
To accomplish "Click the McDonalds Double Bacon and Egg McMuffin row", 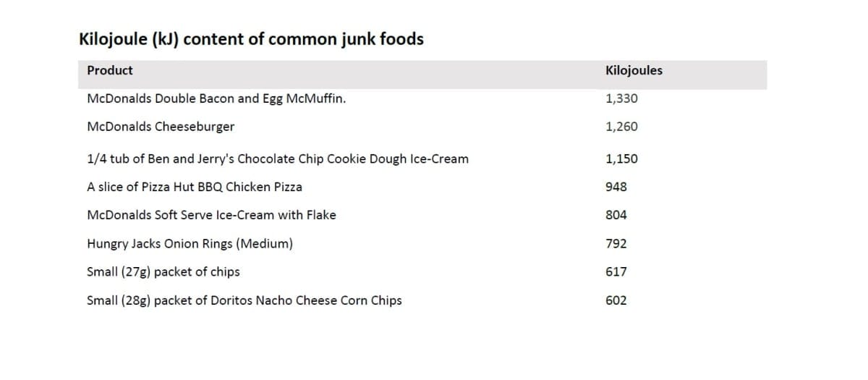I will (x=216, y=98).
